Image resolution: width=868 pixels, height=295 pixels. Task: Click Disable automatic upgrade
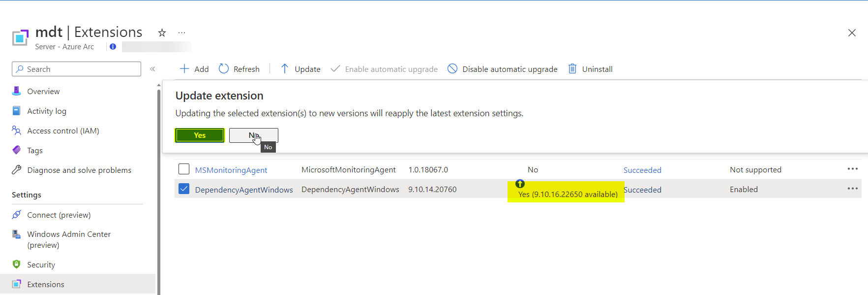pyautogui.click(x=503, y=69)
